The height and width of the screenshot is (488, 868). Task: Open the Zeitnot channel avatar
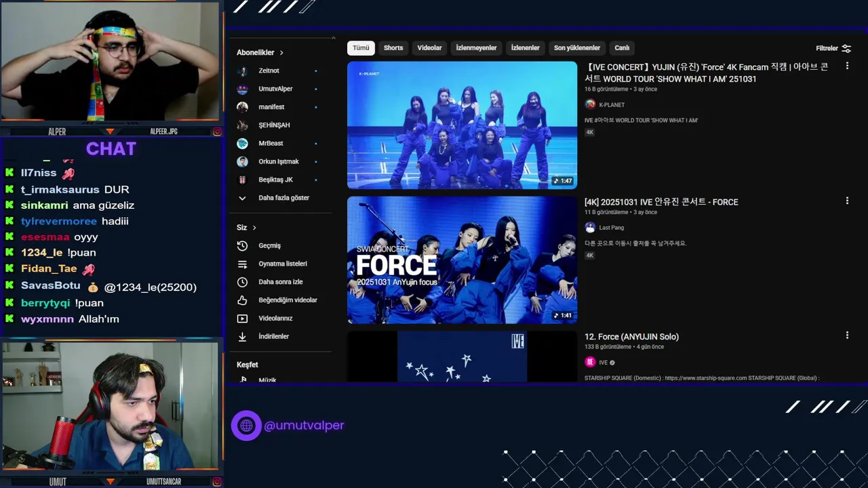point(242,70)
